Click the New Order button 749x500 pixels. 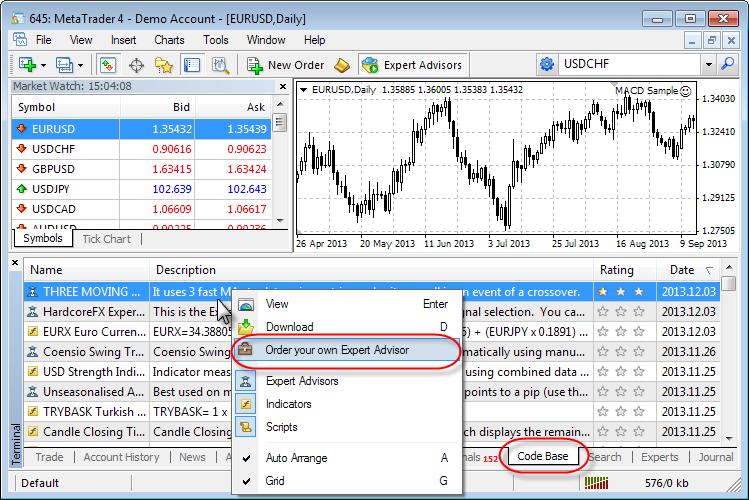[x=286, y=64]
